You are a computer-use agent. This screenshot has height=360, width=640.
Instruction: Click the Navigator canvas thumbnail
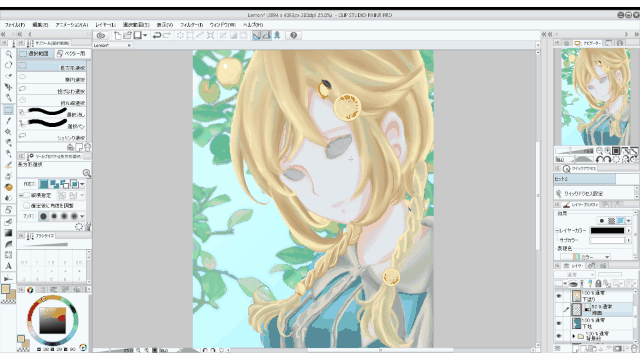[x=596, y=97]
